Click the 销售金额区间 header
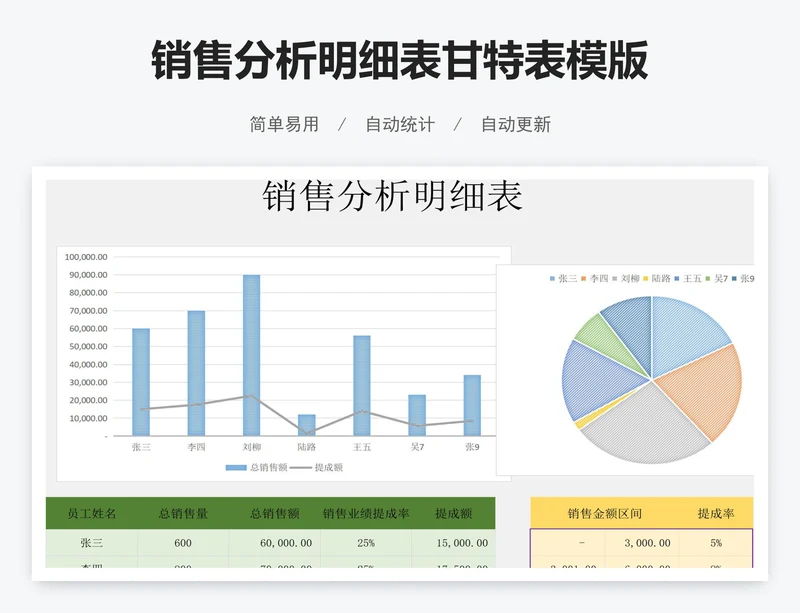The image size is (800, 613). click(x=605, y=513)
